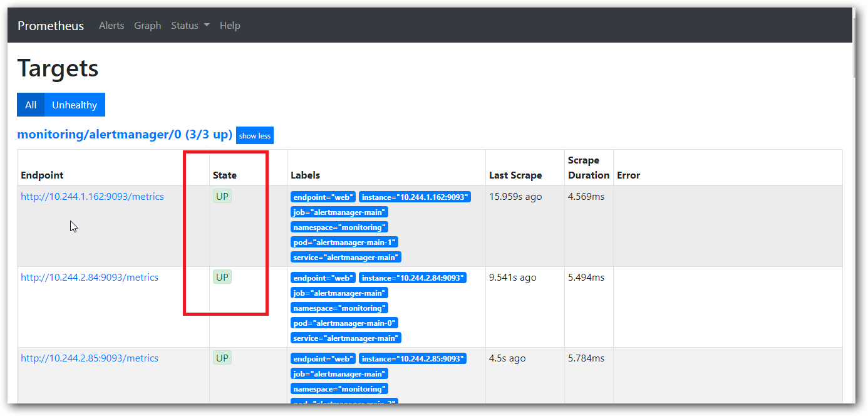Click the pod="alertmanager-main-1" label badge
This screenshot has height=416, width=868.
point(344,242)
